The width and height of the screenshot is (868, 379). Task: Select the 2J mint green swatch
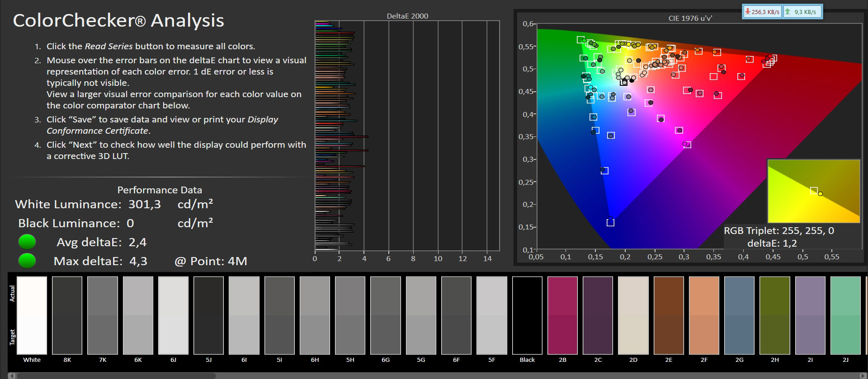845,315
